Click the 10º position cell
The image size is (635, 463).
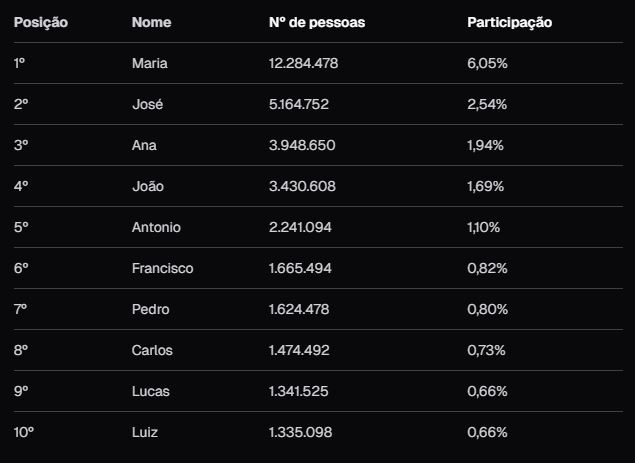(x=24, y=432)
